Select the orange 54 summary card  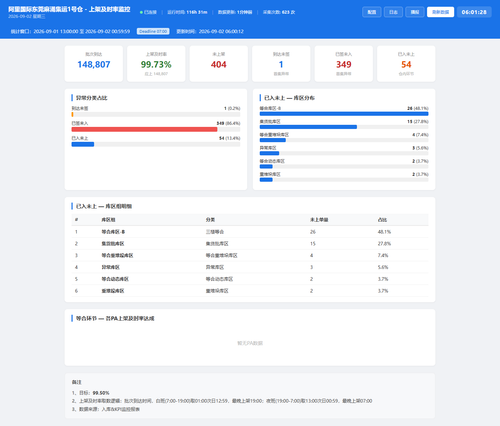[406, 64]
